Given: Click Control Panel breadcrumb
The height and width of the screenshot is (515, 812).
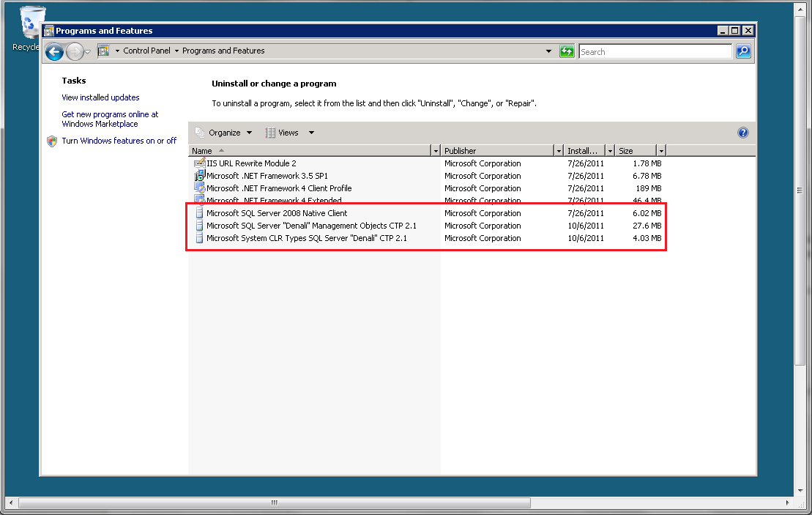Looking at the screenshot, I should 146,51.
